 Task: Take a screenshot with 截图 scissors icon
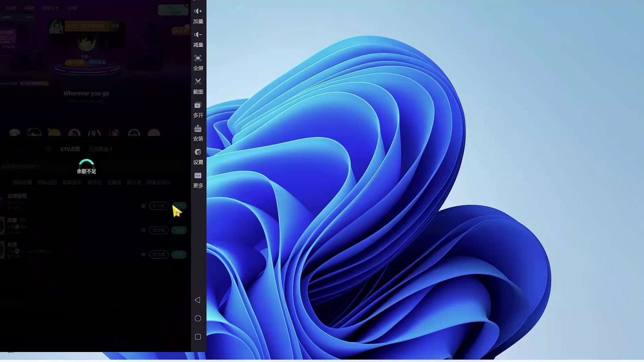(198, 82)
